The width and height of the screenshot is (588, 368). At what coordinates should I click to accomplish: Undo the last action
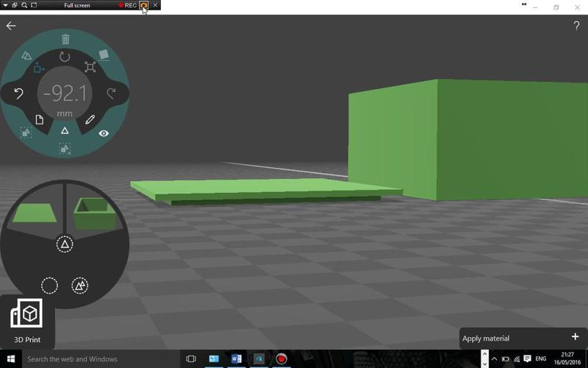18,93
